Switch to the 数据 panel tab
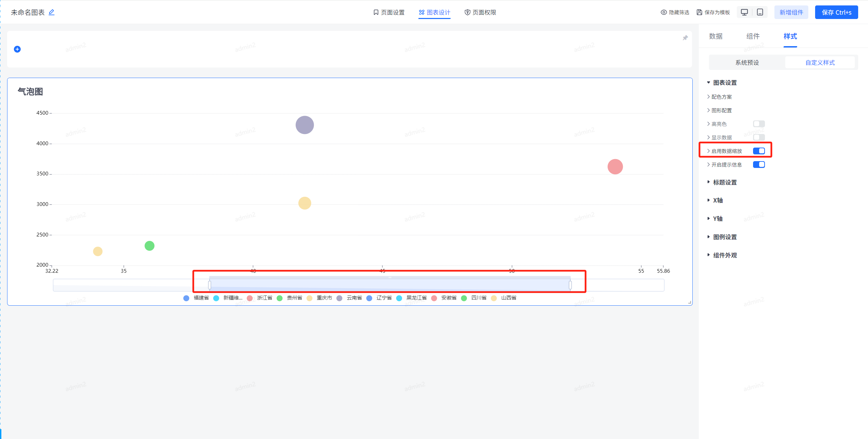Image resolution: width=868 pixels, height=439 pixels. [716, 36]
